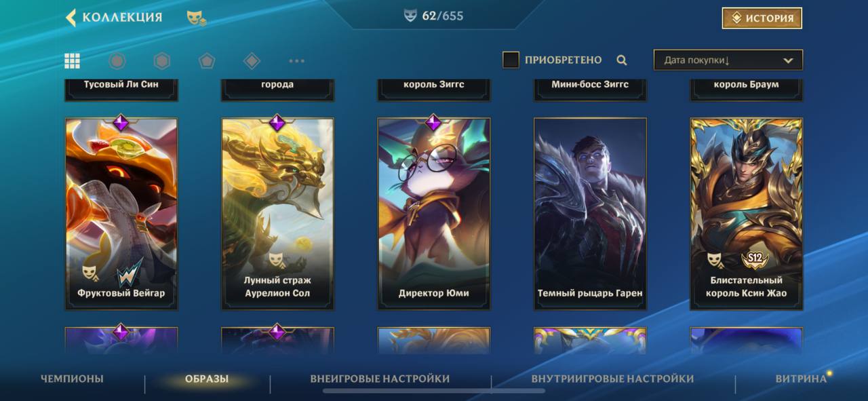Toggle the Приобретено checkbox
Image resolution: width=868 pixels, height=401 pixels.
pos(511,60)
